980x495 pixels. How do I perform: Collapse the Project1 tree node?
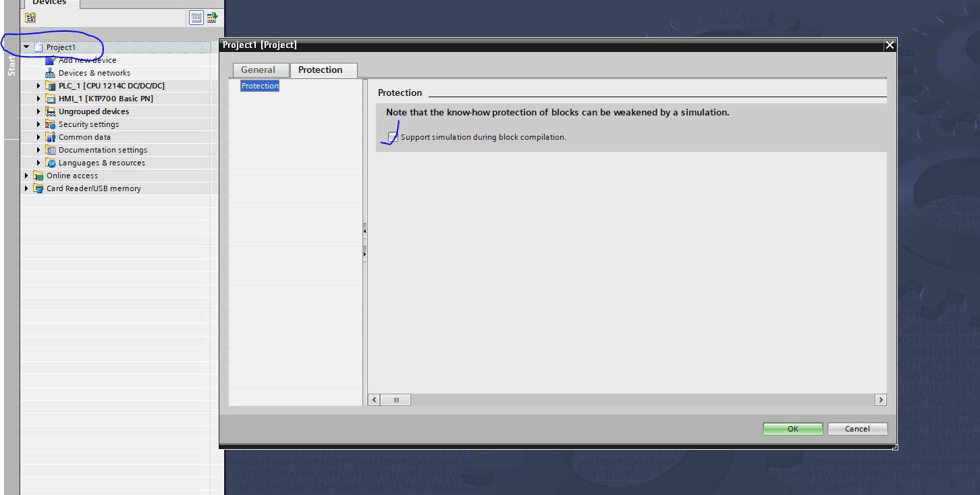pyautogui.click(x=26, y=47)
